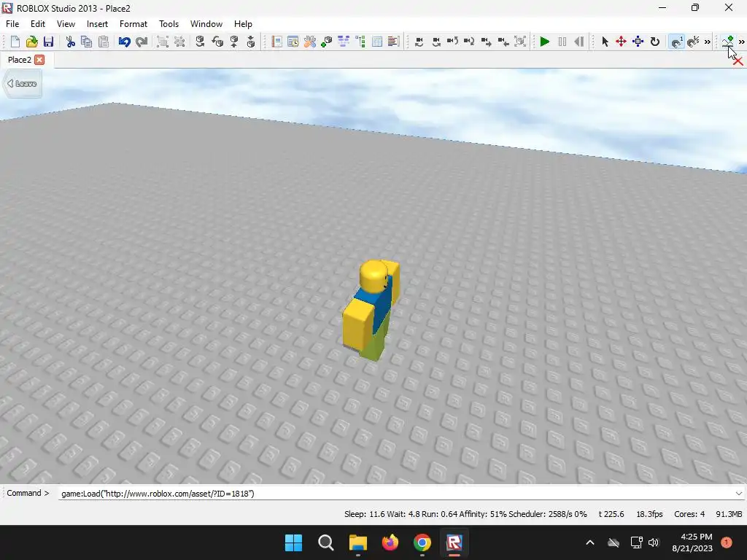
Task: Open taskbar Search
Action: click(x=326, y=542)
